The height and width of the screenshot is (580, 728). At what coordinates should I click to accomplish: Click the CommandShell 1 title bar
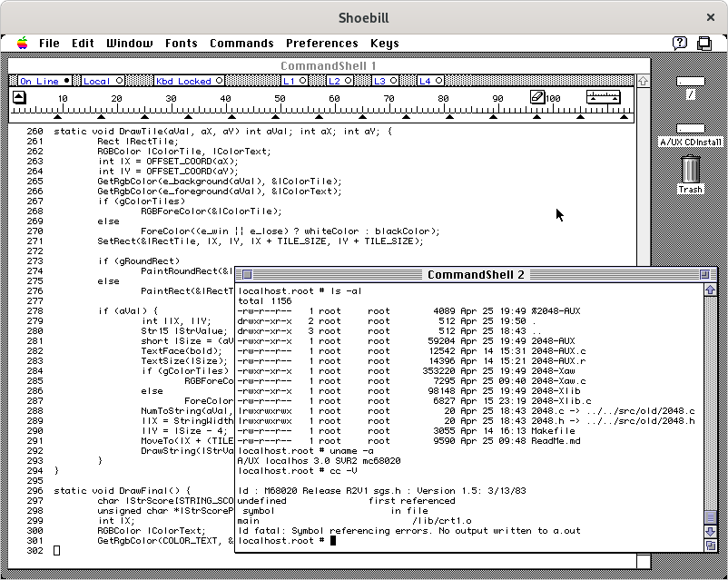tap(329, 66)
